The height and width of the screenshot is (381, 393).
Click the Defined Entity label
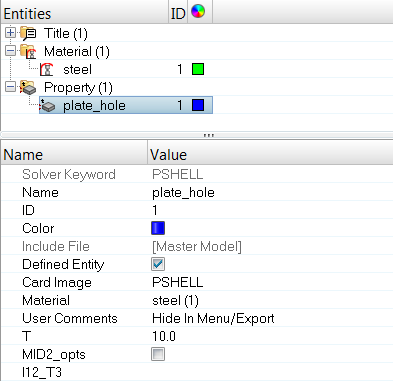coord(63,264)
